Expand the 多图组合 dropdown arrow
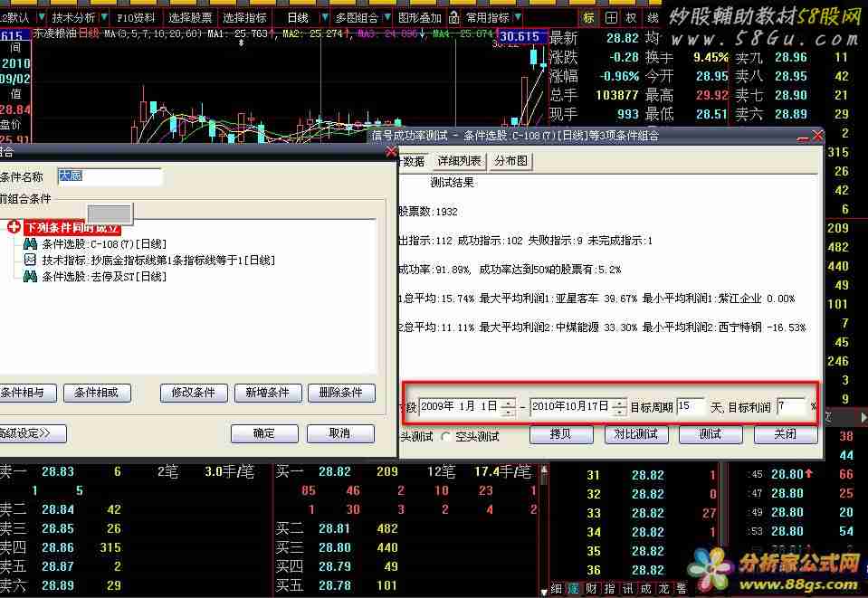868x598 pixels. pyautogui.click(x=387, y=18)
